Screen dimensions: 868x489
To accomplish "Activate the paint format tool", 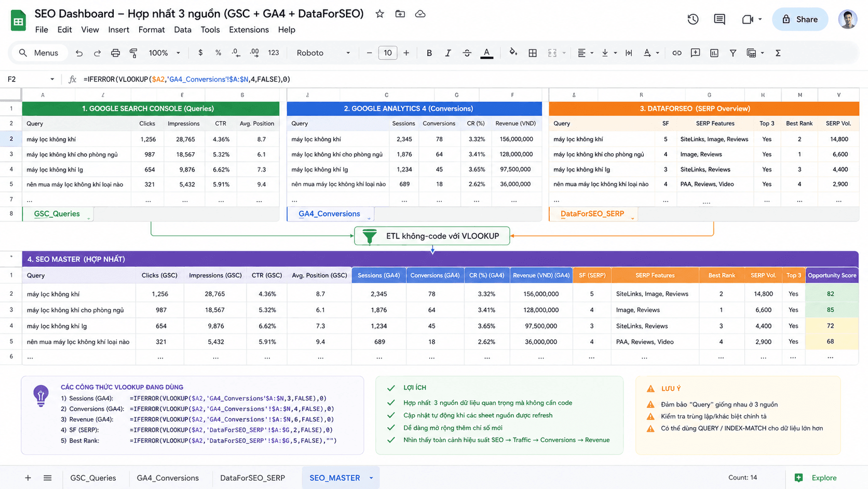I will 133,53.
